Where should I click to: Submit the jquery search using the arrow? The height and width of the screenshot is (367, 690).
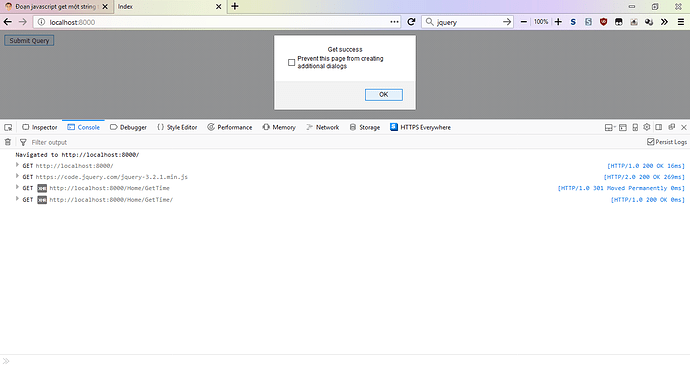tap(507, 22)
